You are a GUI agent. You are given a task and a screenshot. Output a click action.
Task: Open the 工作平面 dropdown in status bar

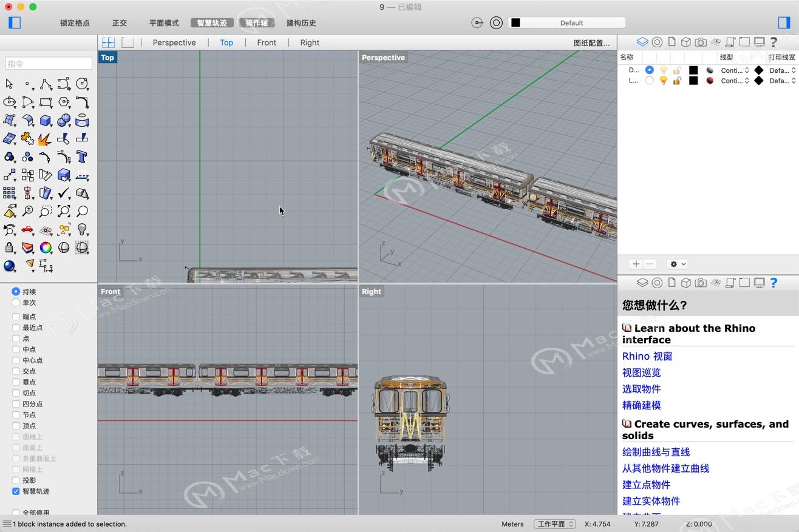point(555,524)
